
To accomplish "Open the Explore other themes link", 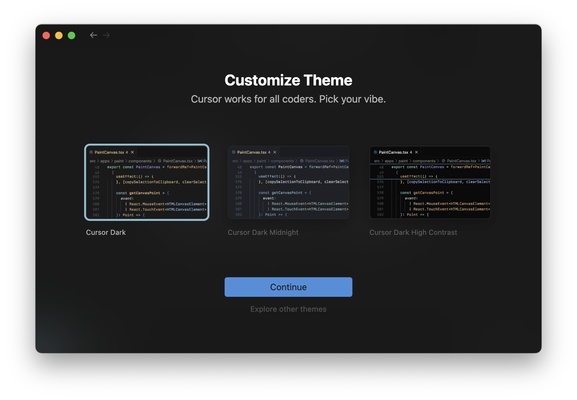I will click(x=288, y=309).
